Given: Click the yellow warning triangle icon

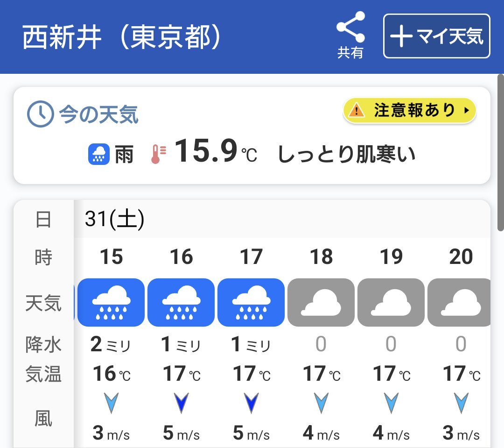Looking at the screenshot, I should 357,111.
